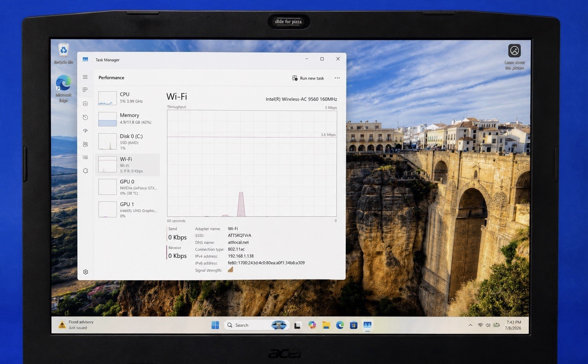The image size is (588, 364).
Task: Open the Startup apps page icon
Action: click(85, 130)
